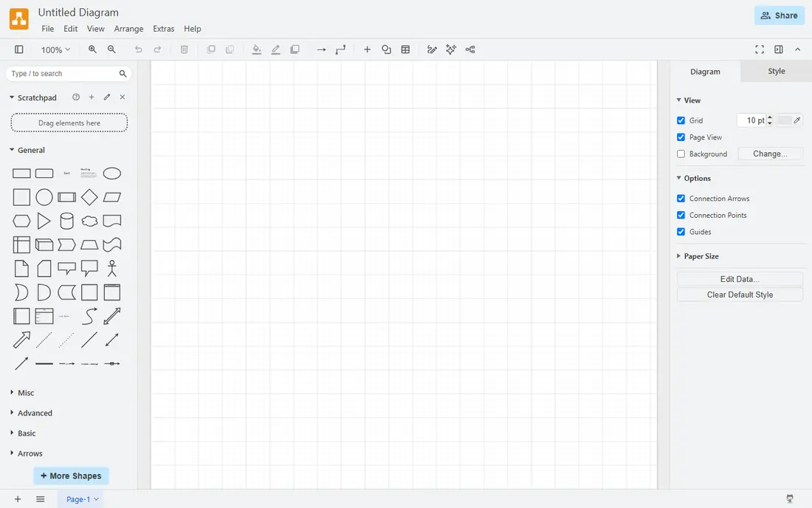Viewport: 812px width, 508px height.
Task: Check the Background checkbox
Action: point(681,154)
